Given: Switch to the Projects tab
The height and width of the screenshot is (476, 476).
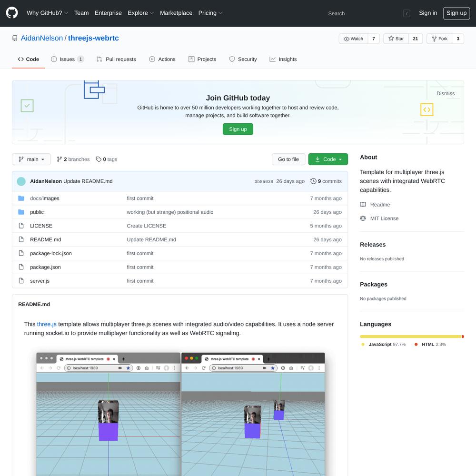Looking at the screenshot, I should click(x=202, y=59).
